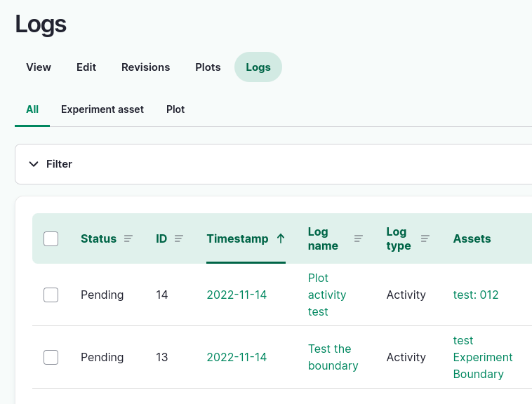Sort the table by Timestamp header

click(x=237, y=238)
